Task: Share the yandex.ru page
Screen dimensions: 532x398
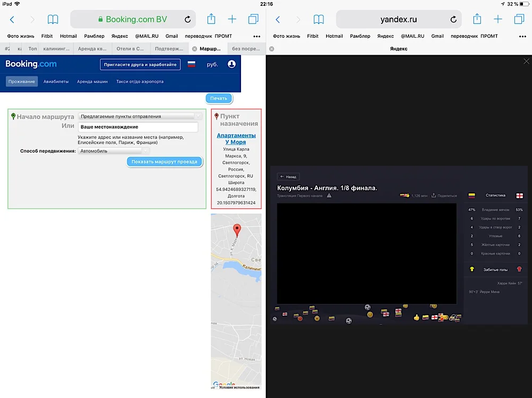Action: tap(477, 19)
